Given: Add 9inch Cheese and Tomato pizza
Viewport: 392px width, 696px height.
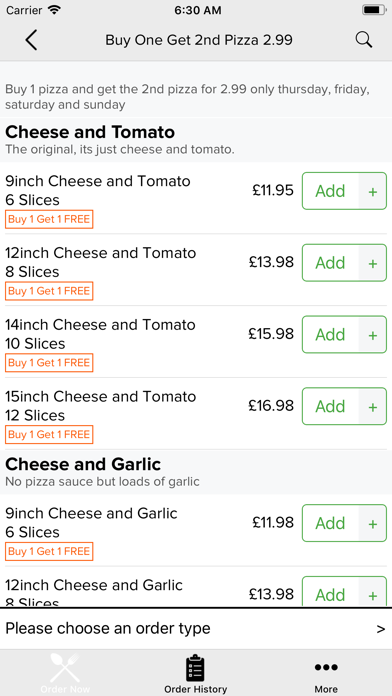Looking at the screenshot, I should (330, 191).
